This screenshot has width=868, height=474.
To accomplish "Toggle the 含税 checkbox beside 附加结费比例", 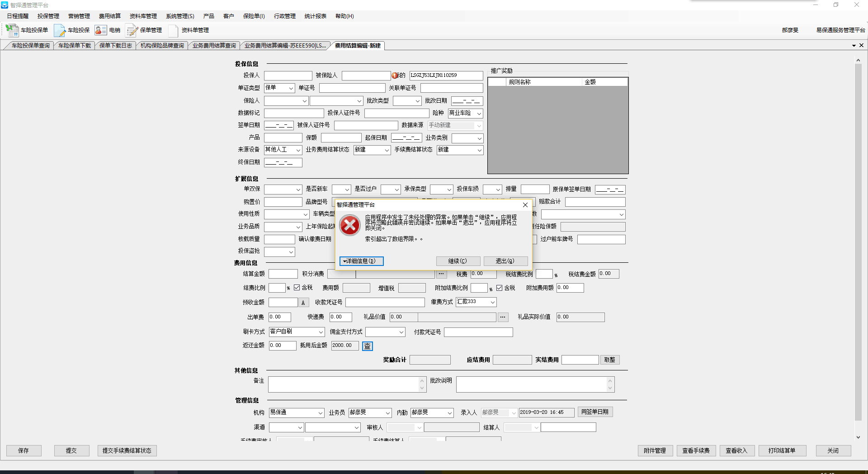I will click(x=500, y=288).
